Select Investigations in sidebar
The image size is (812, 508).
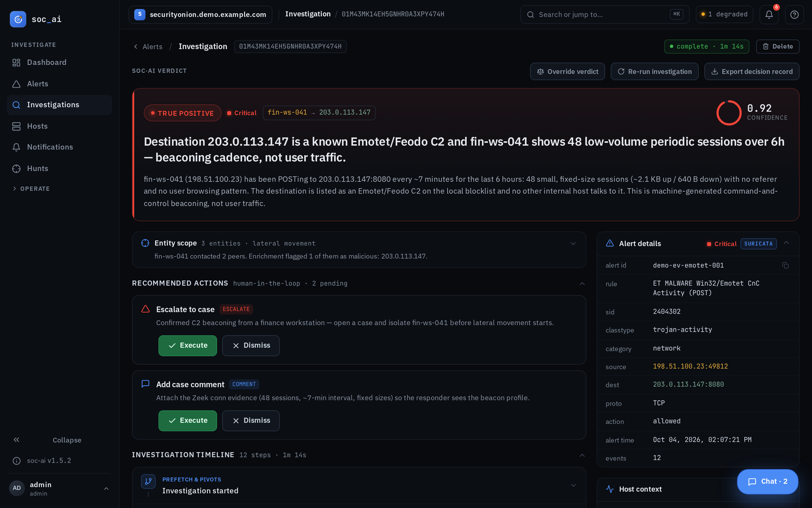(59, 105)
